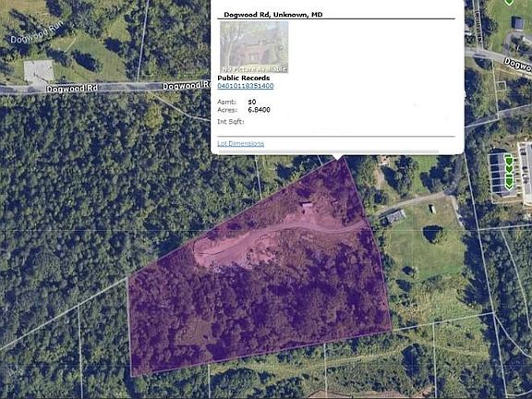This screenshot has height=399, width=532.
Task: Click the blue-roofed building at top right
Action: 518,24
